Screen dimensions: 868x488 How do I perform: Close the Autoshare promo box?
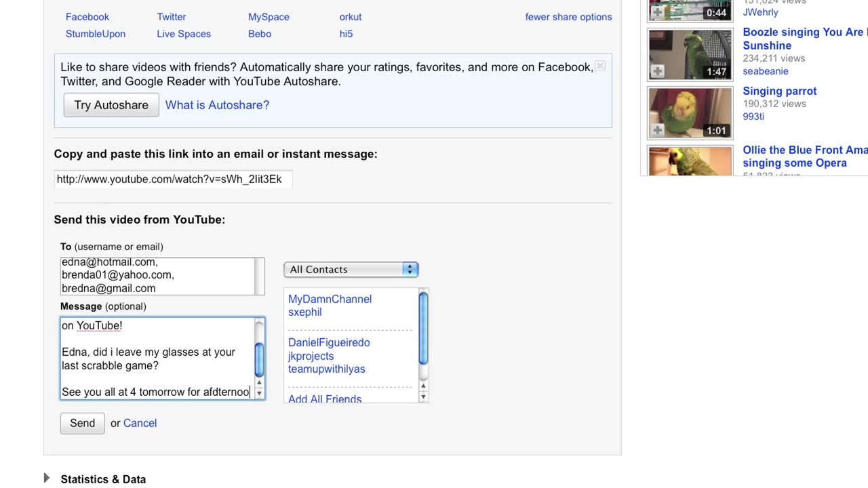pos(599,66)
